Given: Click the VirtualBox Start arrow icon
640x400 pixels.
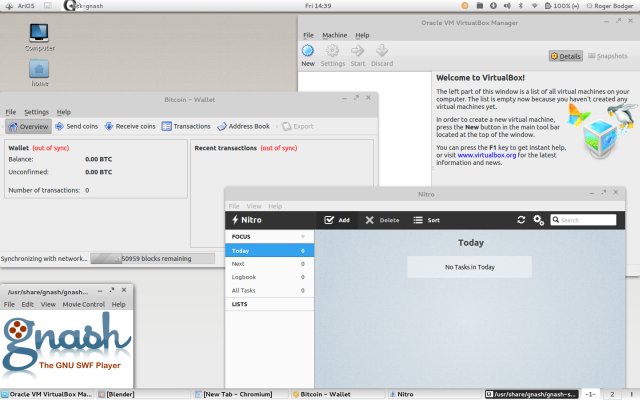Looking at the screenshot, I should 358,51.
